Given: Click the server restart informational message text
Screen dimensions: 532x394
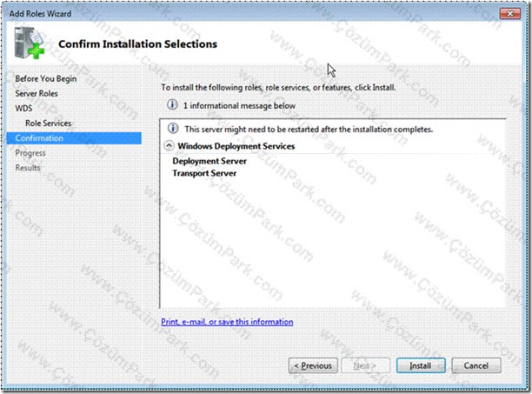Looking at the screenshot, I should tap(309, 130).
